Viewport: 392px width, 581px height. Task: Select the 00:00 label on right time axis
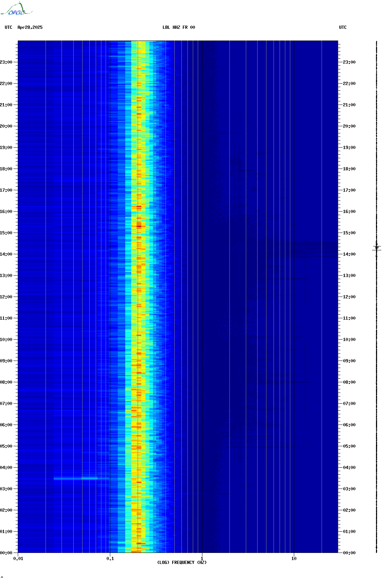click(349, 553)
